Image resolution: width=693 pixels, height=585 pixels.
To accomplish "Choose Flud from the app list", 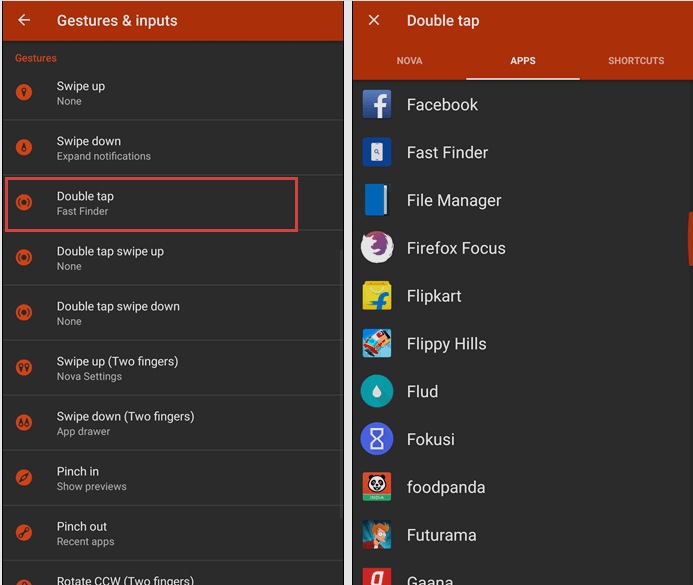I will pyautogui.click(x=523, y=391).
